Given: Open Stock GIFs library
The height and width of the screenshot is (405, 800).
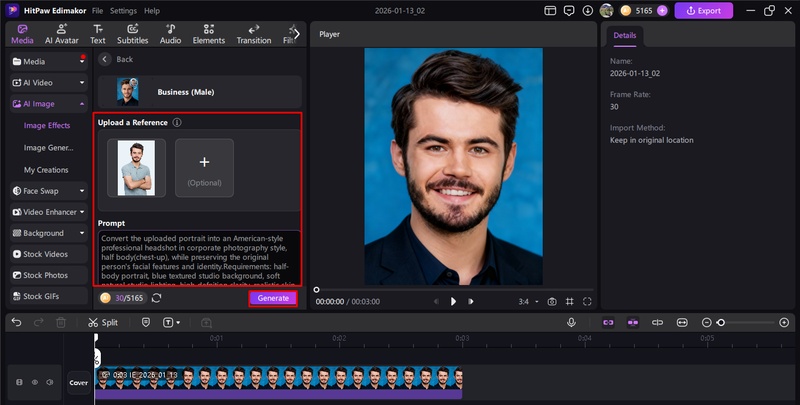Looking at the screenshot, I should pos(49,296).
